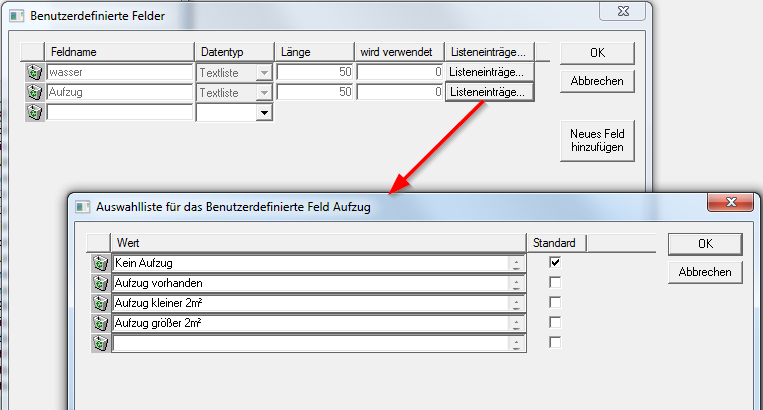Open Listeneinträge for the Aufzug field
The width and height of the screenshot is (763, 410).
(490, 92)
